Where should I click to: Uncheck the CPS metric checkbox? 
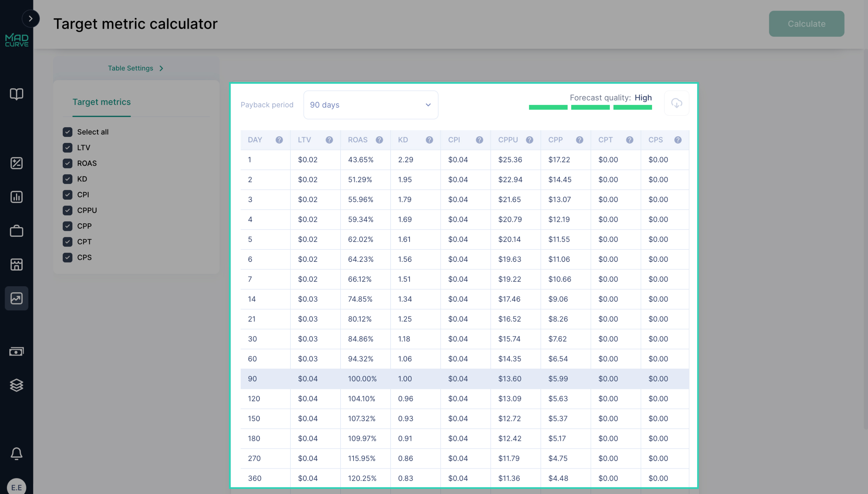(x=67, y=258)
